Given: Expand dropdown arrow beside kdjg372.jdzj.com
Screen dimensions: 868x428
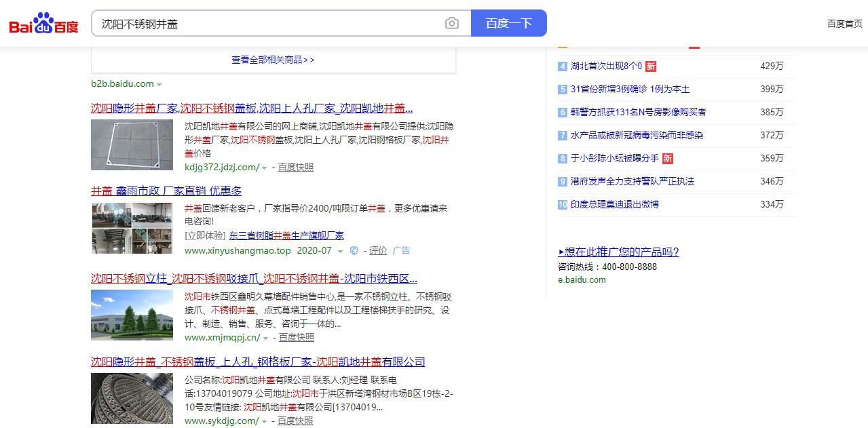Looking at the screenshot, I should tap(265, 168).
